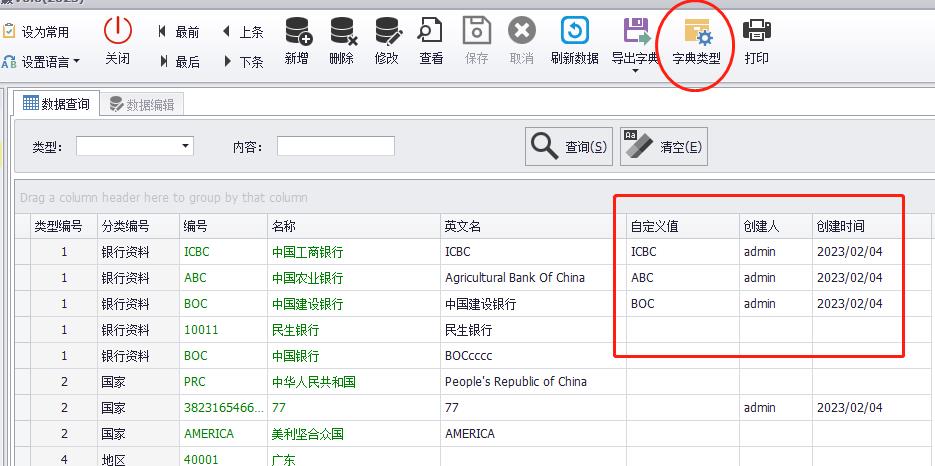Click the 查看 view document icon
The width and height of the screenshot is (935, 466).
[431, 31]
